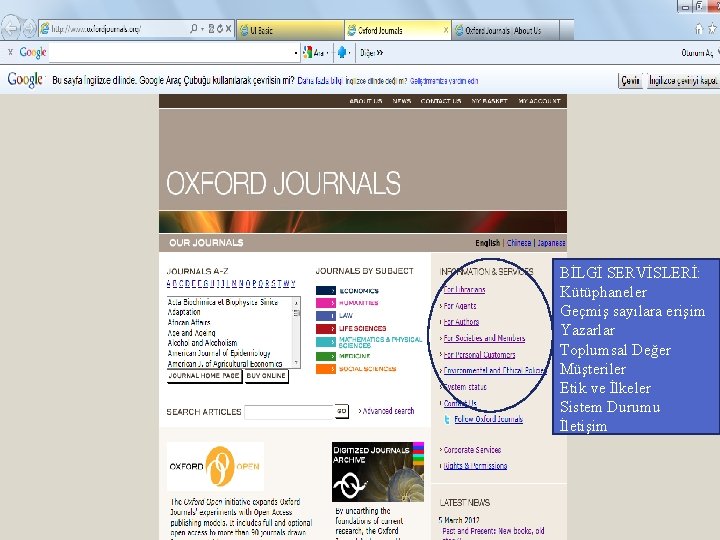This screenshot has height=540, width=720.
Task: Click the browser Back arrow button
Action: point(11,28)
